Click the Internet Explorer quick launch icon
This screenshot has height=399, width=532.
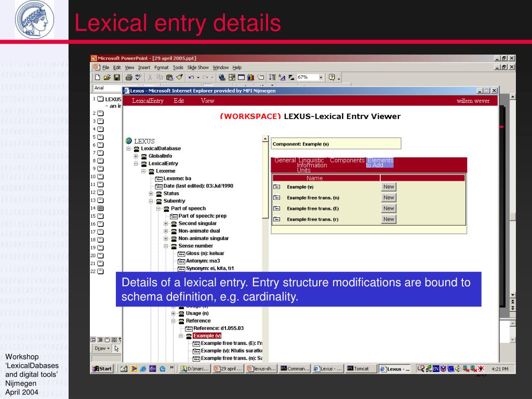point(143,369)
